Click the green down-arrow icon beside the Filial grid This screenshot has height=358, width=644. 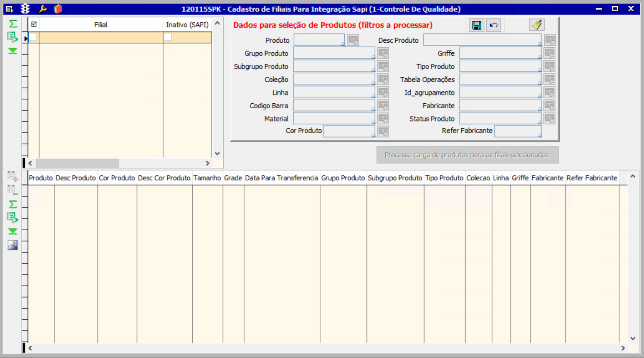coord(13,51)
